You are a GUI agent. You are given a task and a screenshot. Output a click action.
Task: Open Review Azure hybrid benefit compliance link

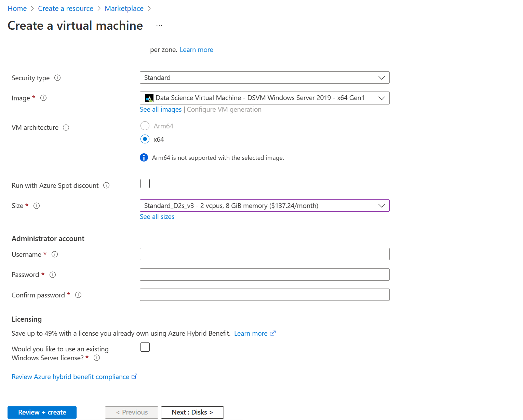70,377
